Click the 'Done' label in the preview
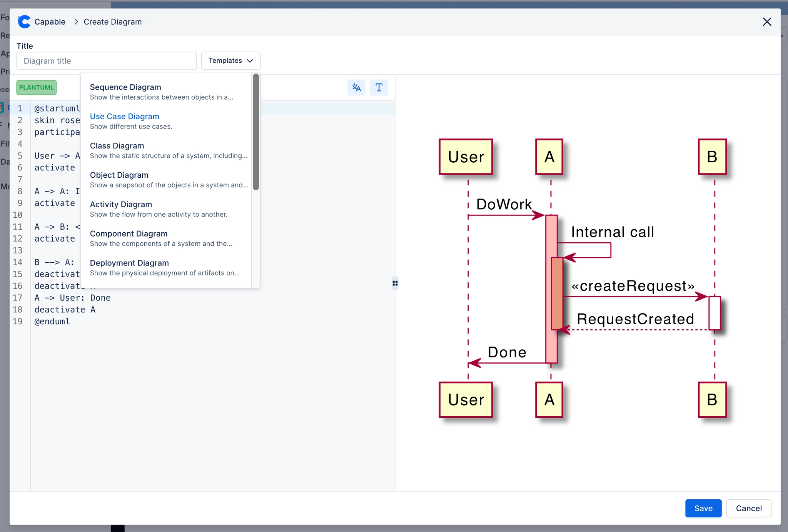788x532 pixels. pos(507,352)
